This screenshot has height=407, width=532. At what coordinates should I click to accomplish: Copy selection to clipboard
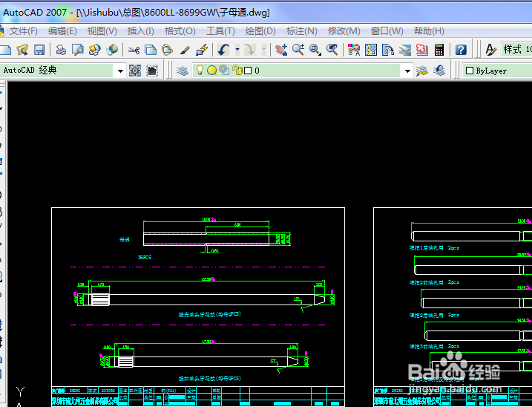tap(151, 50)
